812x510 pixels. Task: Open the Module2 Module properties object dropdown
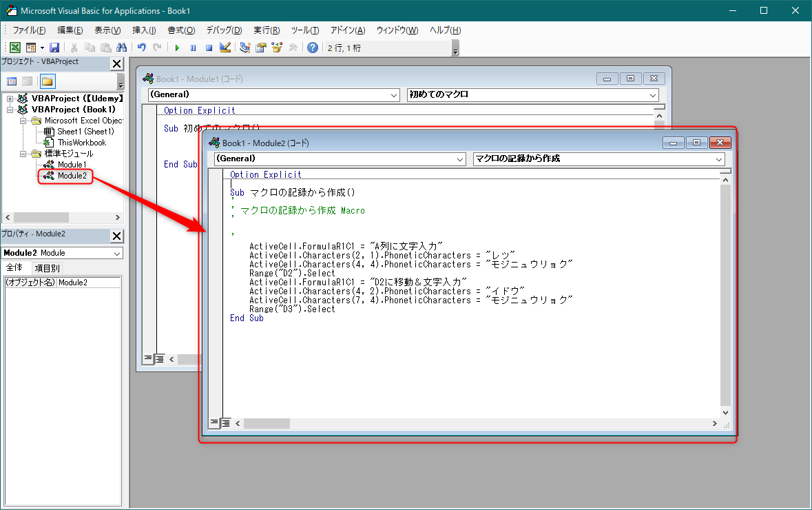pyautogui.click(x=116, y=253)
